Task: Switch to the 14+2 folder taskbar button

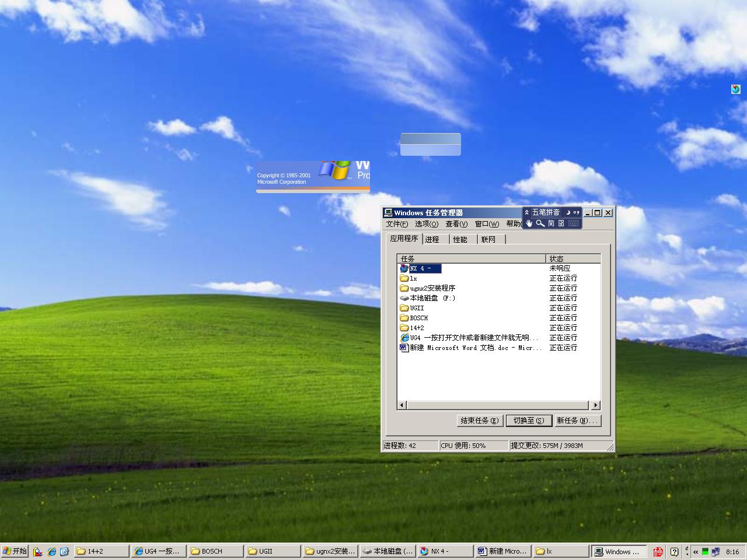Action: tap(102, 551)
